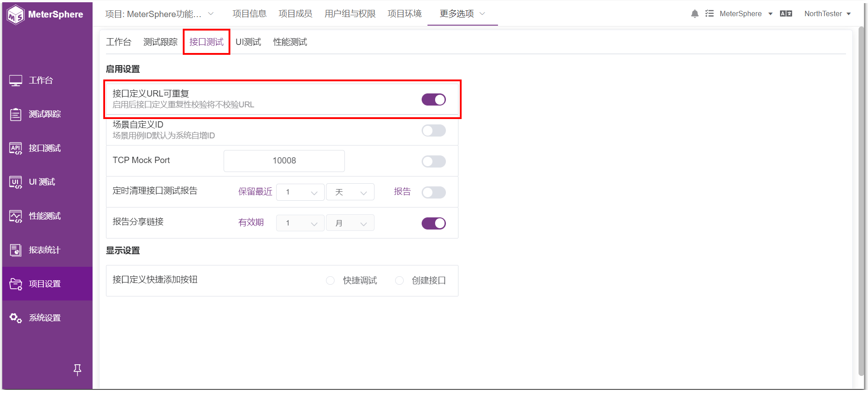
Task: Open the 保留最近 number dropdown
Action: [300, 192]
